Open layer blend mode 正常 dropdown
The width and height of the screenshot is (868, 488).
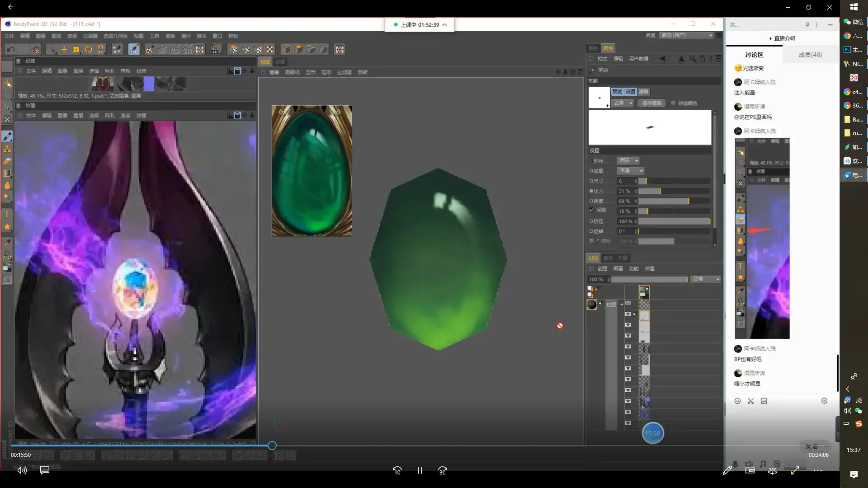(706, 279)
